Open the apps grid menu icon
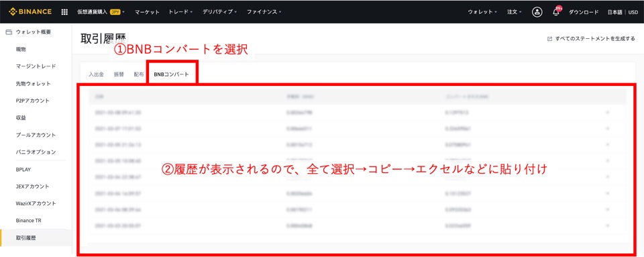644x257 pixels. (x=64, y=12)
